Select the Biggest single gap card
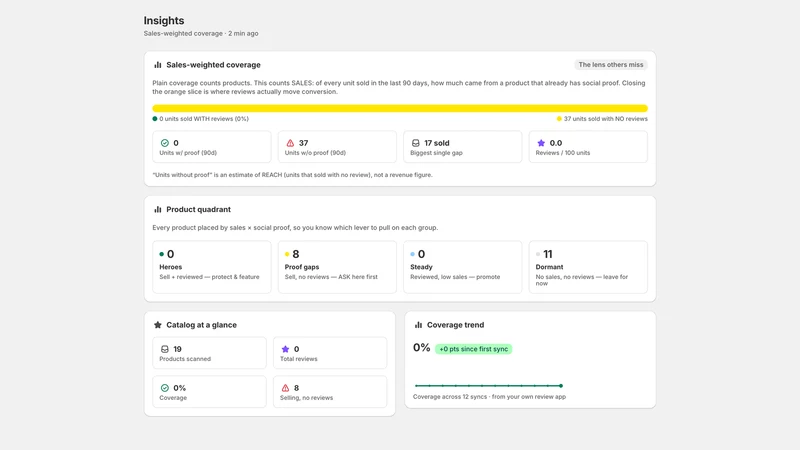Image resolution: width=800 pixels, height=450 pixels. (463, 147)
